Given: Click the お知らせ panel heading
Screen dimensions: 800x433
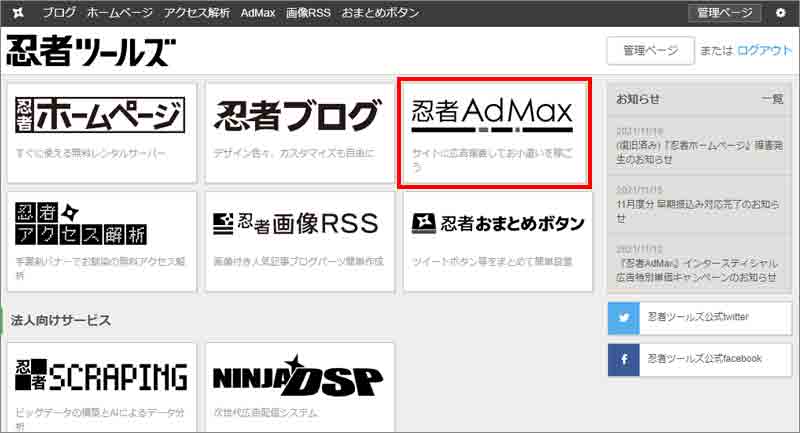Looking at the screenshot, I should point(638,99).
